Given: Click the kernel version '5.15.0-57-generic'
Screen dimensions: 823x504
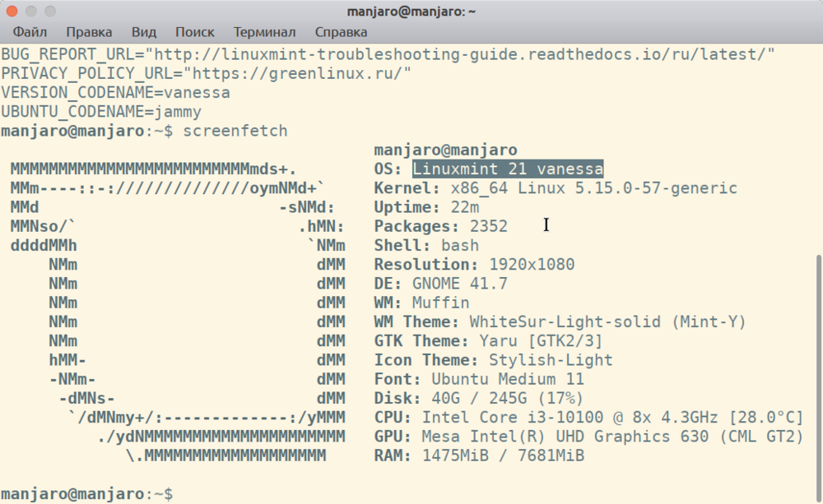Looking at the screenshot, I should 656,188.
